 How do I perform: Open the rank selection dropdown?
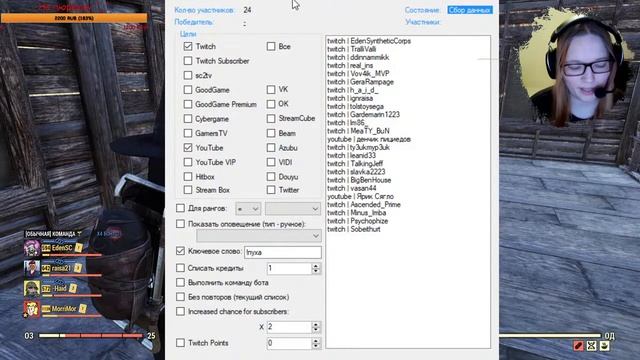click(293, 209)
